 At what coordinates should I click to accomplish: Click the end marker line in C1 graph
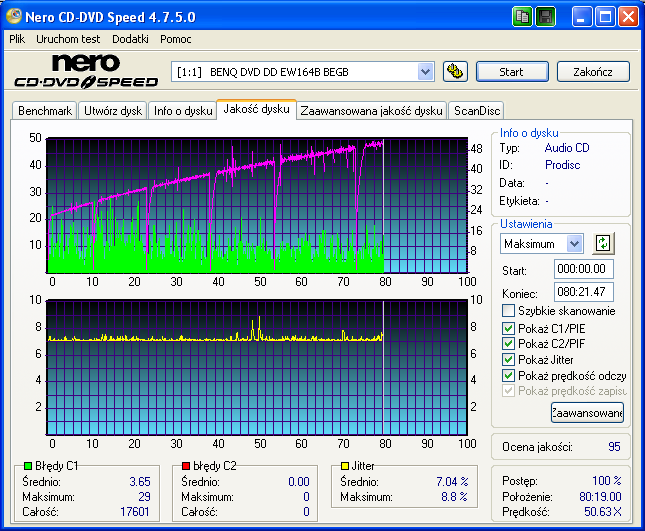point(383,205)
